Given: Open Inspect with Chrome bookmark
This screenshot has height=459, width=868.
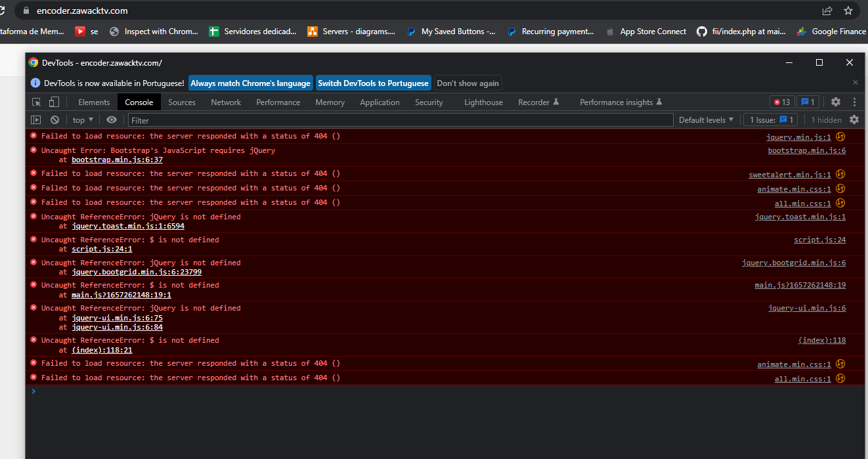Looking at the screenshot, I should (x=154, y=31).
